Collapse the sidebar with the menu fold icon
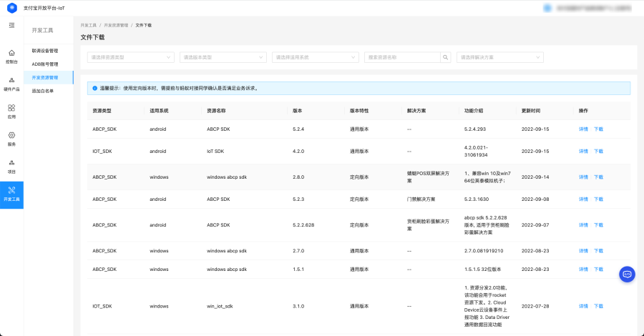 pyautogui.click(x=11, y=26)
